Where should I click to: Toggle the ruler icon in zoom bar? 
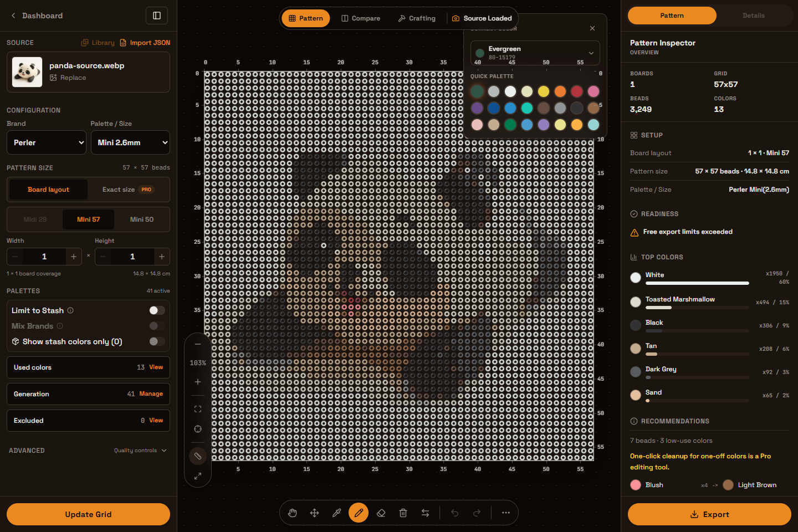click(x=198, y=456)
